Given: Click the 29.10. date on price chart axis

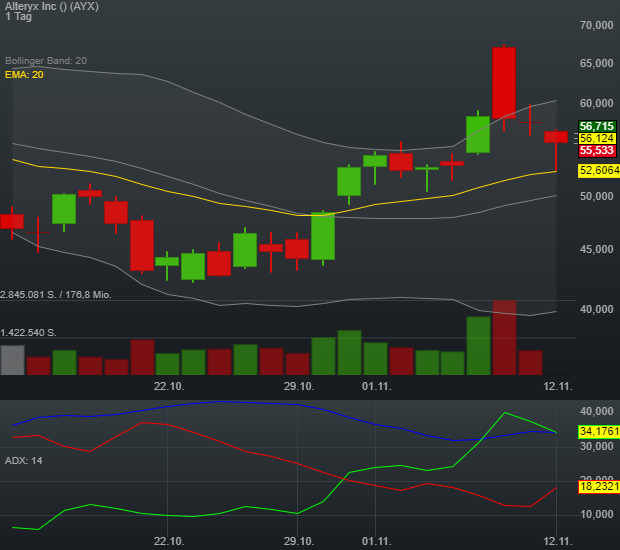Looking at the screenshot, I should (x=299, y=386).
